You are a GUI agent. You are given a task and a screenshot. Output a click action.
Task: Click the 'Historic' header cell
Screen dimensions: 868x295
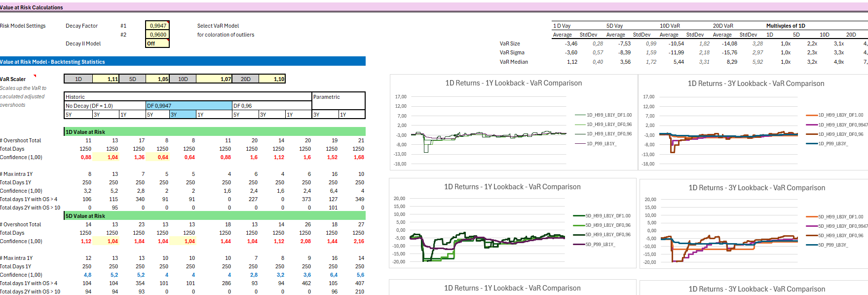point(188,97)
